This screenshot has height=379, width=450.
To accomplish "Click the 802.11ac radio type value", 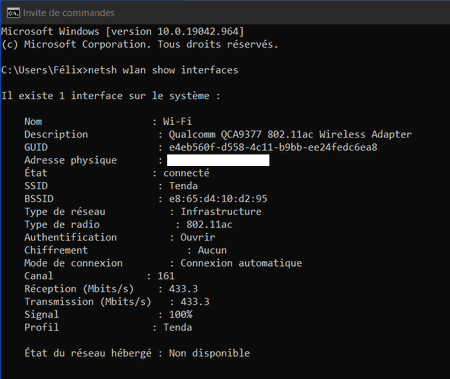I will [x=209, y=225].
